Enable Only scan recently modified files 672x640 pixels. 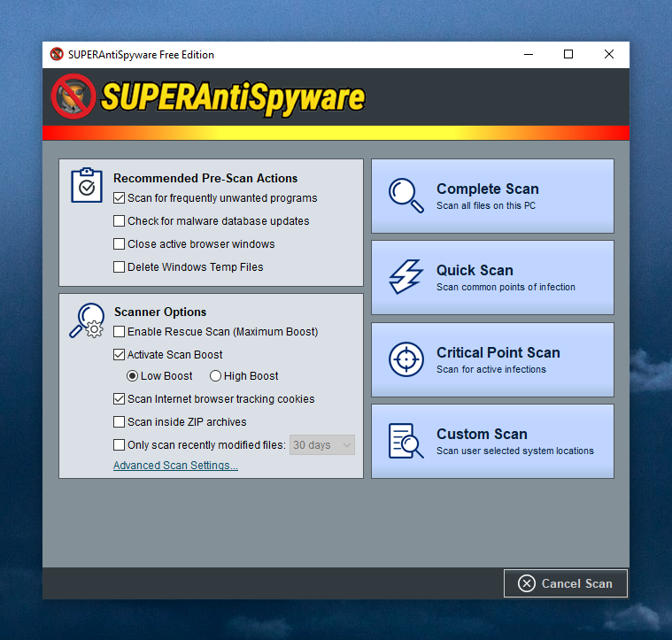point(119,445)
